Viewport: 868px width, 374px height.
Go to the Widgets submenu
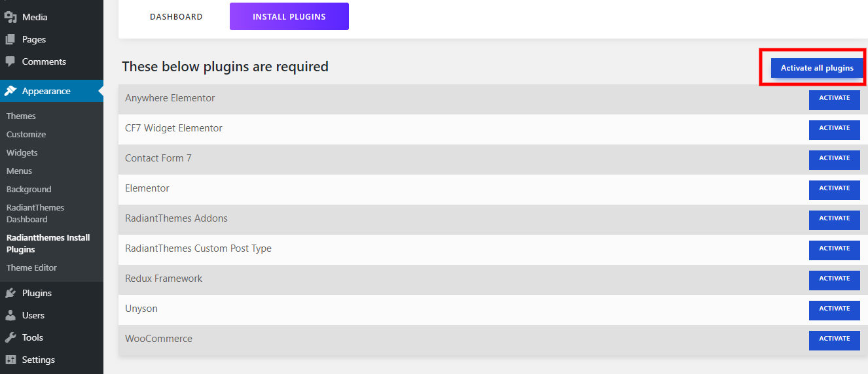(22, 152)
